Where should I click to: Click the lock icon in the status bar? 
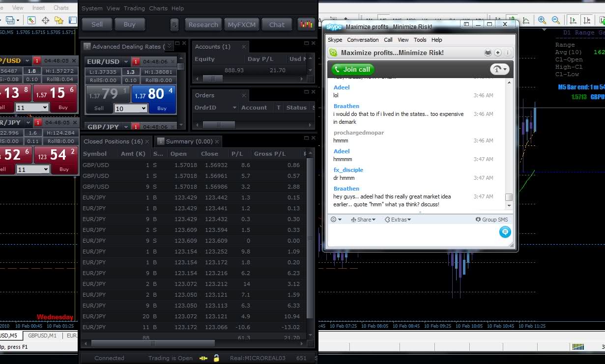(x=216, y=358)
